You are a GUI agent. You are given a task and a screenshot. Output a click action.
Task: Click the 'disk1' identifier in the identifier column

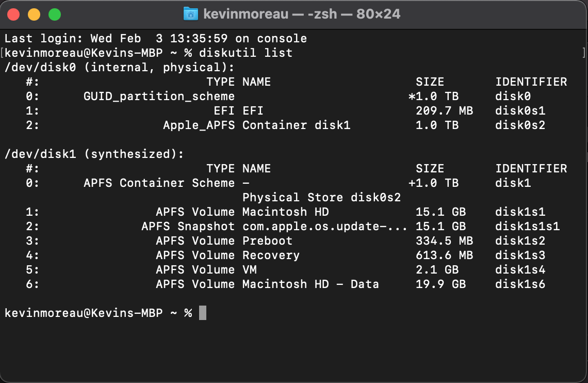point(513,183)
